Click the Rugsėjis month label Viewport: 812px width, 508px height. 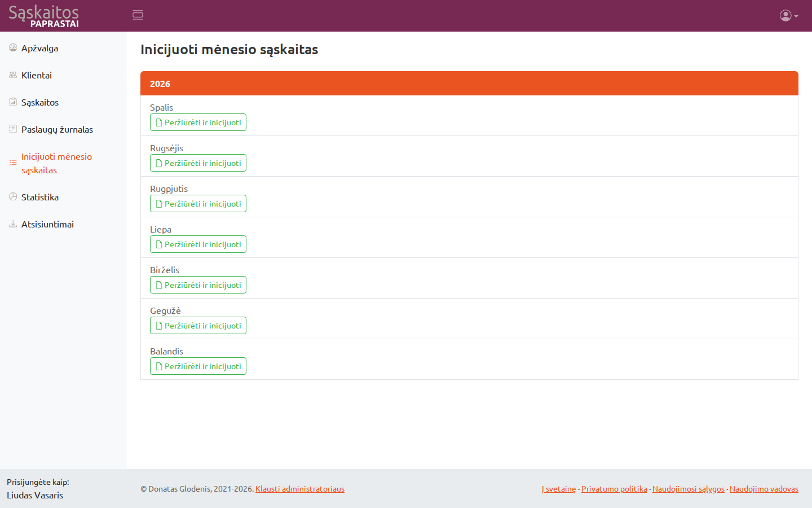pos(166,148)
